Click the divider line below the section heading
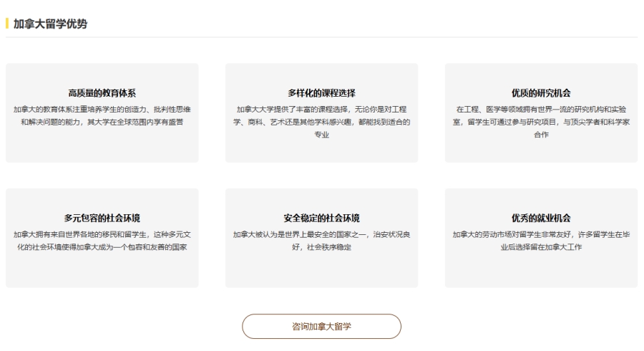This screenshot has width=644, height=351. (x=321, y=37)
